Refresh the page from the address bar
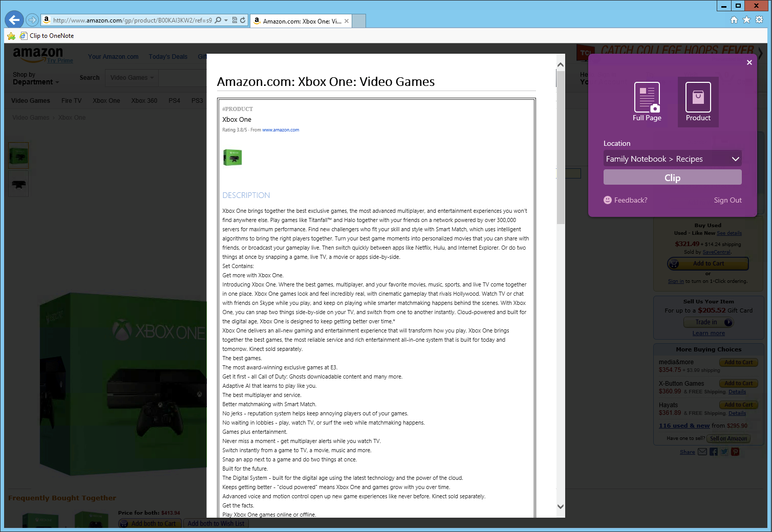This screenshot has width=772, height=532. coord(242,20)
